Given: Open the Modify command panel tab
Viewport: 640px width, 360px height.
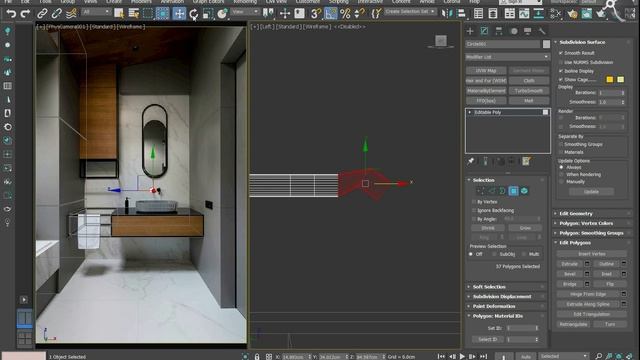Looking at the screenshot, I should (x=484, y=31).
